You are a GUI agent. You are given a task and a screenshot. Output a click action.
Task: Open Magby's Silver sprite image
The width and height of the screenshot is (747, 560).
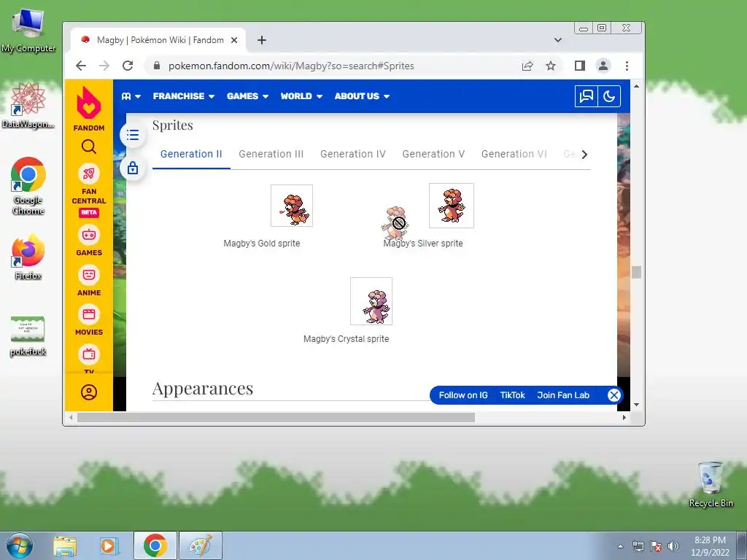point(451,205)
